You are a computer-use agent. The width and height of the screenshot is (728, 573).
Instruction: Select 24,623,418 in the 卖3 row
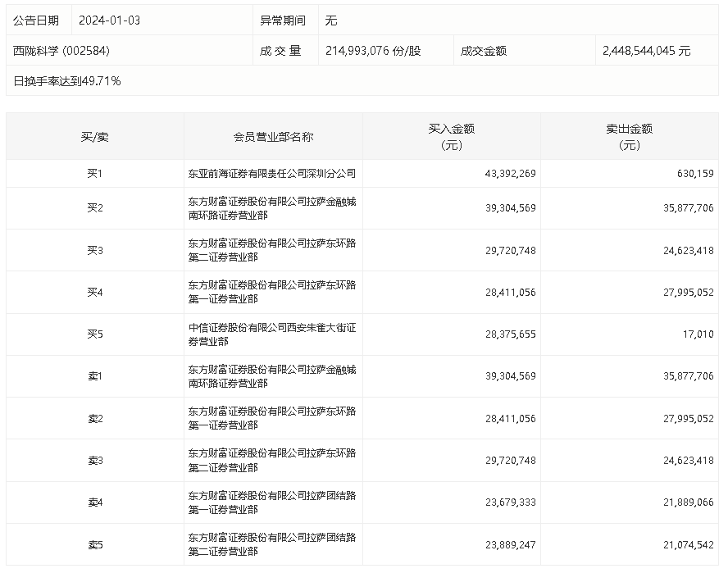point(689,461)
